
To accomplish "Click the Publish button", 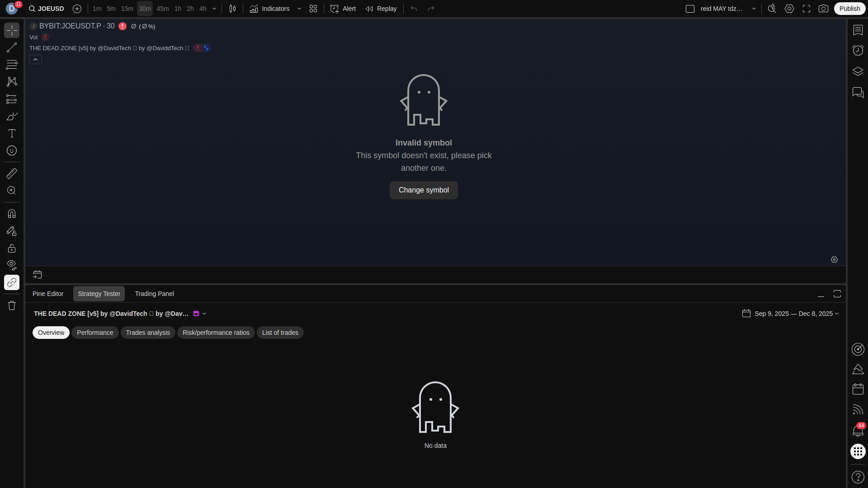I will [849, 9].
